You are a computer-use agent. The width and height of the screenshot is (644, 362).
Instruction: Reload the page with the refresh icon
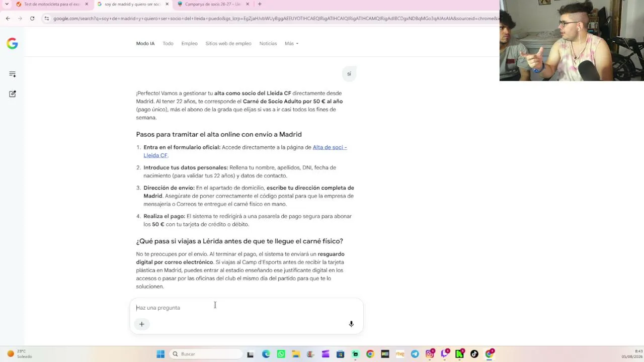(x=32, y=19)
